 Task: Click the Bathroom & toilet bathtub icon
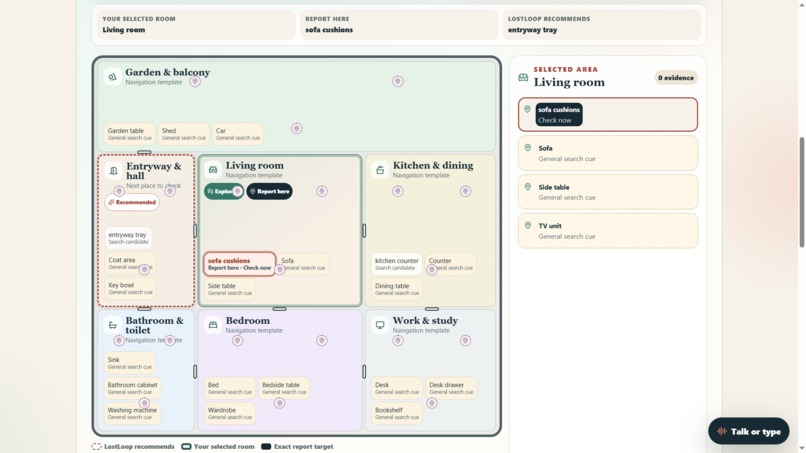click(113, 325)
